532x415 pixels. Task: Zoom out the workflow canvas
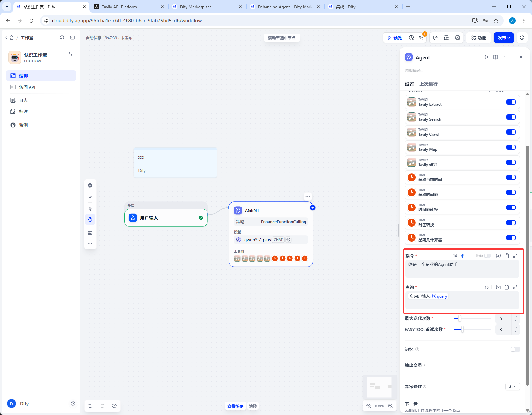(369, 406)
